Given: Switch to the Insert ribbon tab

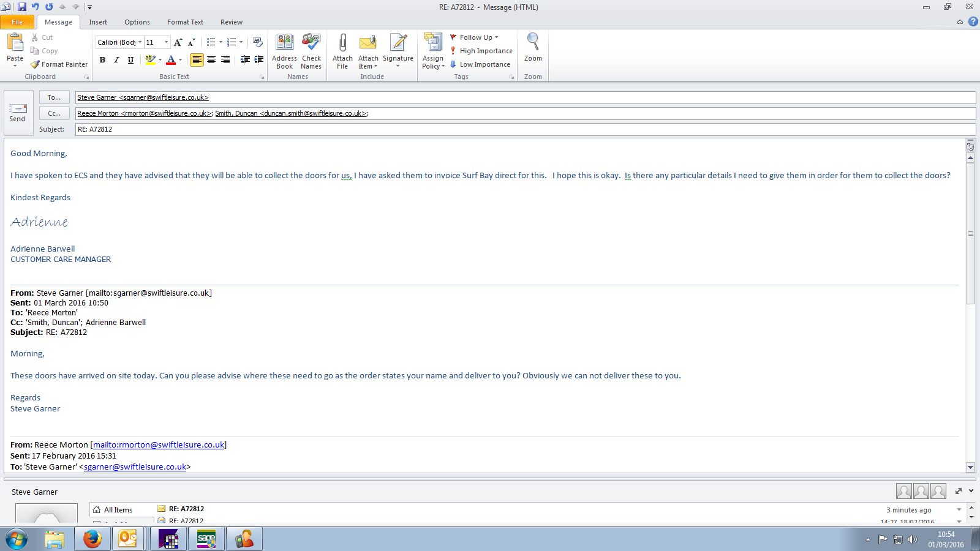Looking at the screenshot, I should [98, 22].
